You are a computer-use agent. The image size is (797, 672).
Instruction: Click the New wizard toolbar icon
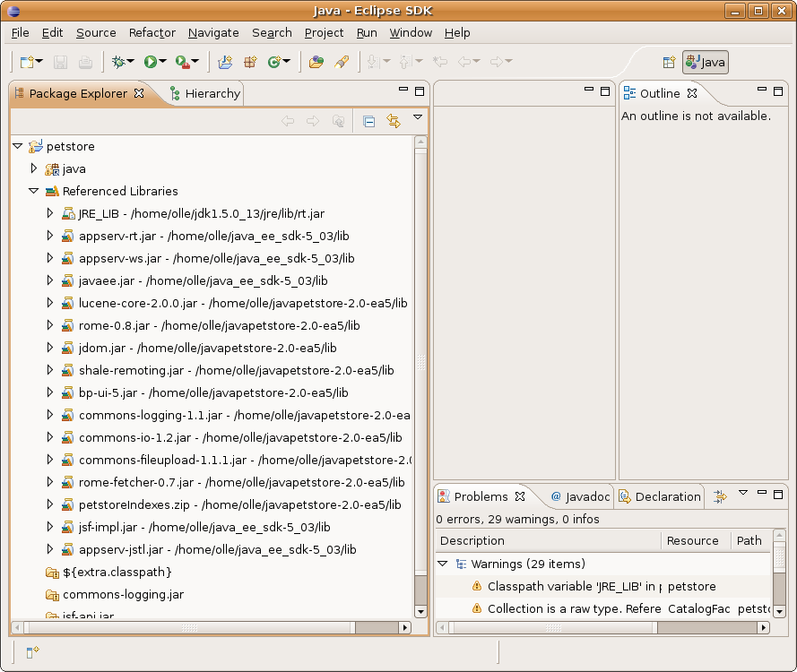(26, 62)
